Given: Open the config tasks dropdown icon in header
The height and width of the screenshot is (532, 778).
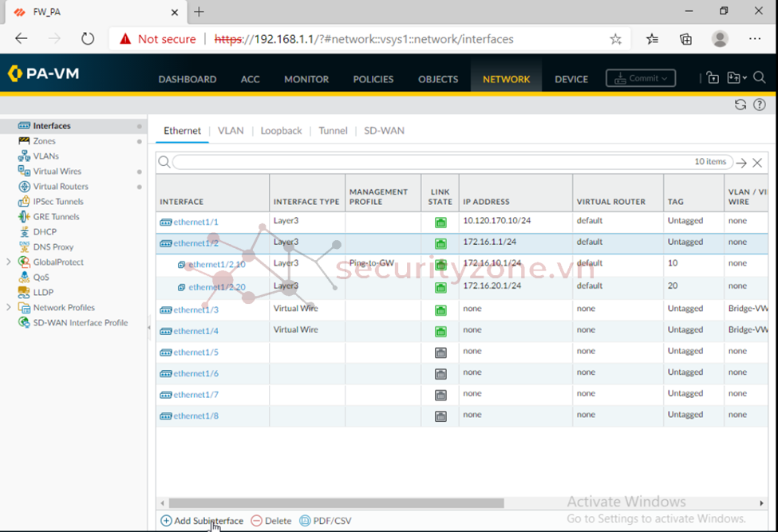Looking at the screenshot, I should [737, 78].
